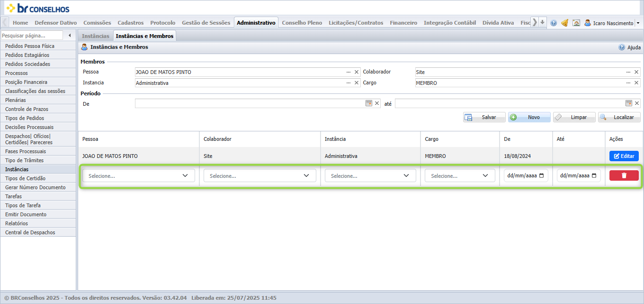Open Processos in the sidebar
Screen dimensions: 644x304
(x=38, y=73)
